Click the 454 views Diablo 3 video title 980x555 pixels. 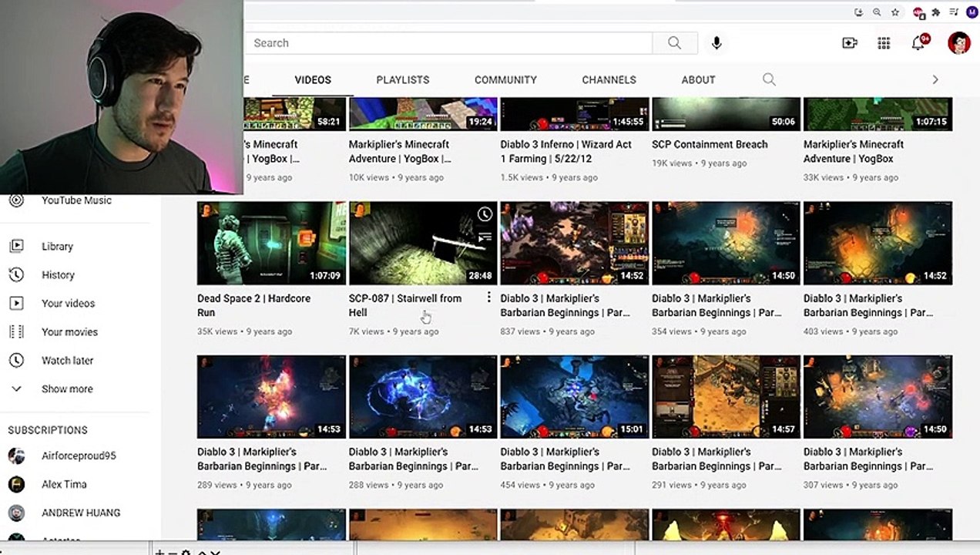click(565, 459)
